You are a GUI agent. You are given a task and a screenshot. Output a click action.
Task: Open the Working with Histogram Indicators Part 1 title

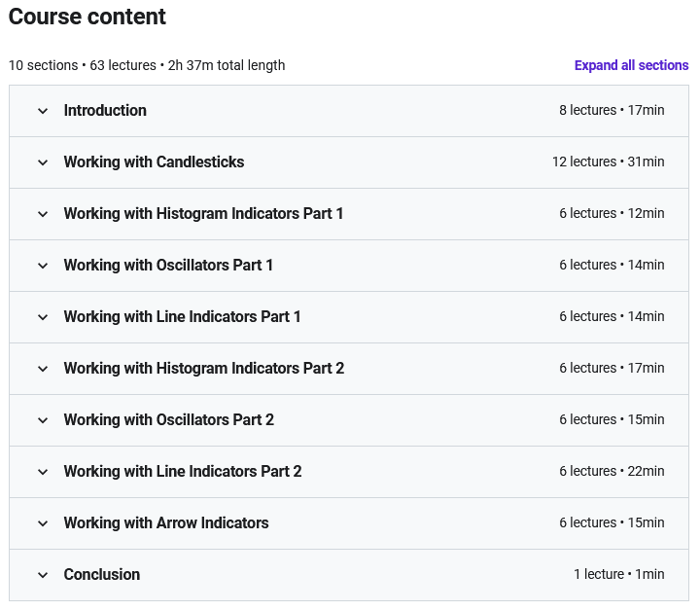(x=203, y=214)
